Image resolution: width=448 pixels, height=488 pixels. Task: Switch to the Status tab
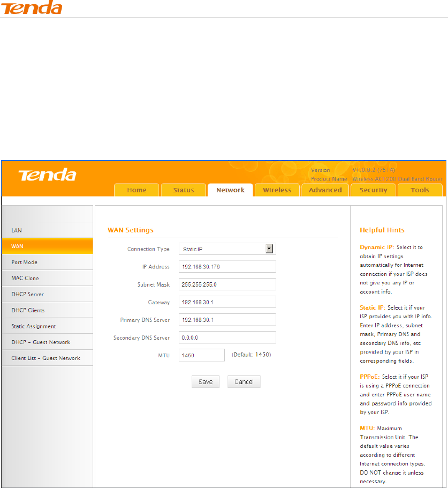pyautogui.click(x=184, y=190)
